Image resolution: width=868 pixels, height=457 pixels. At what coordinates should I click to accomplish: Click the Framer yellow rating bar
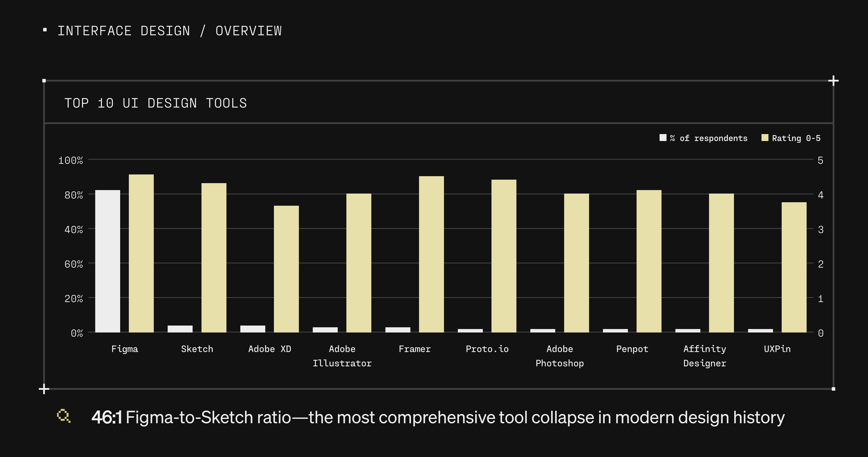tap(431, 254)
